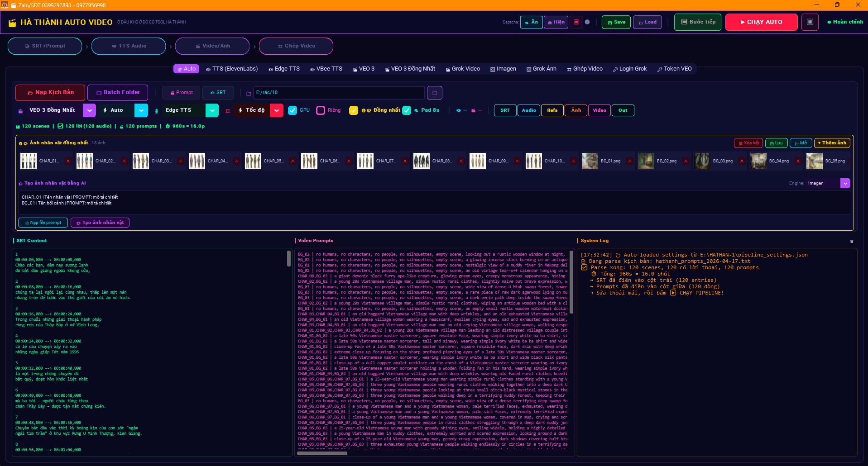This screenshot has height=466, width=868.
Task: Click the red captcha stop icon
Action: pos(576,22)
